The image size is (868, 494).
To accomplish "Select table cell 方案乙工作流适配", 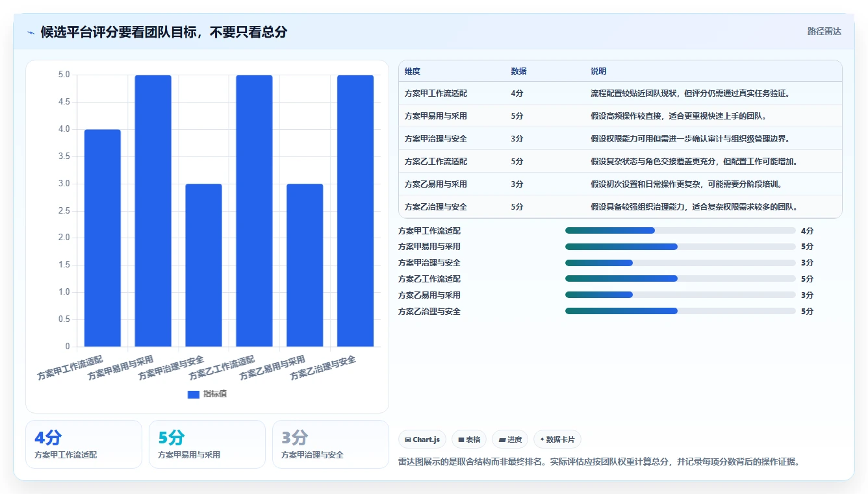I will click(x=436, y=162).
